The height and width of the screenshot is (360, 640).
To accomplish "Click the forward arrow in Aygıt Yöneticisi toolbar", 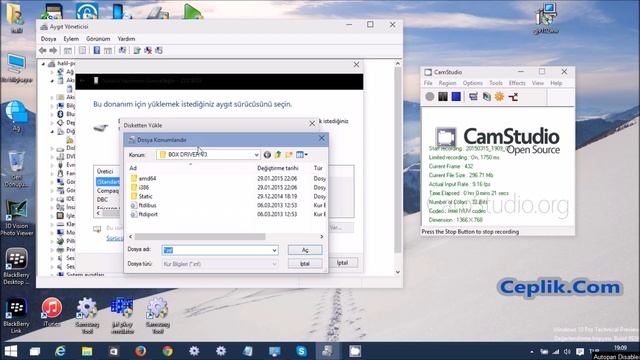I will point(53,51).
